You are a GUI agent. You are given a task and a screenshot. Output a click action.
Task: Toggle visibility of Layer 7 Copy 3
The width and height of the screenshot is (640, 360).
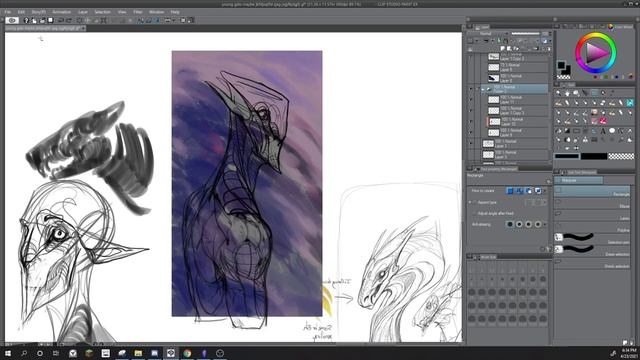tap(471, 110)
